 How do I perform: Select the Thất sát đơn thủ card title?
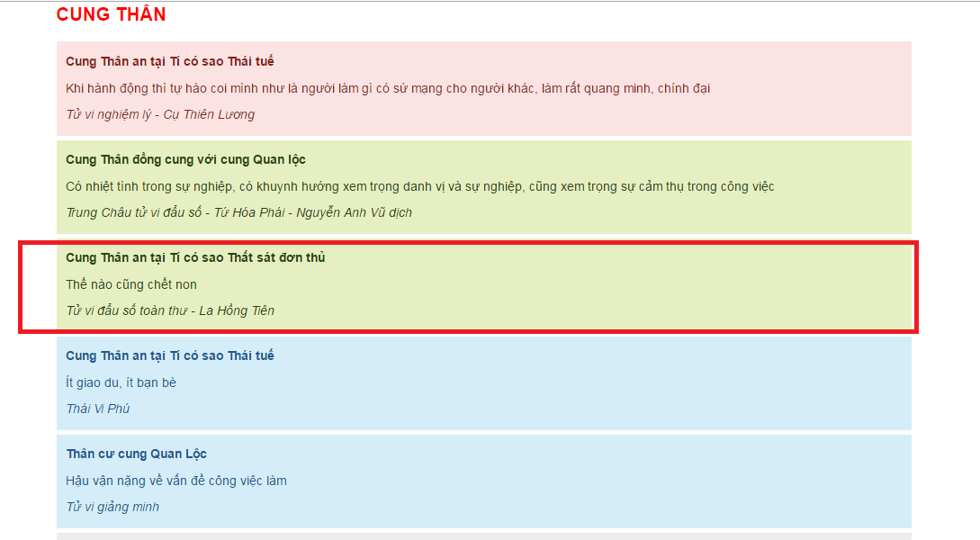194,257
